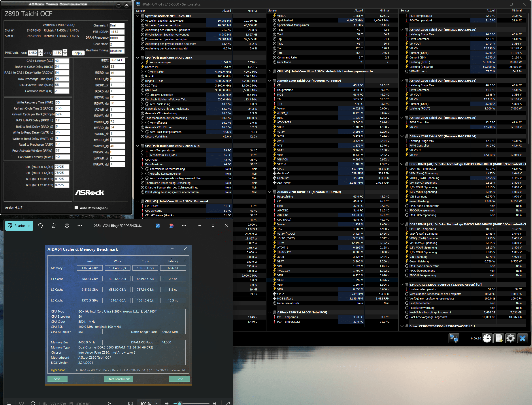Screen dimensions: 532x405
Task: Open three-dots menu beside the print icon
Action: coord(80,226)
